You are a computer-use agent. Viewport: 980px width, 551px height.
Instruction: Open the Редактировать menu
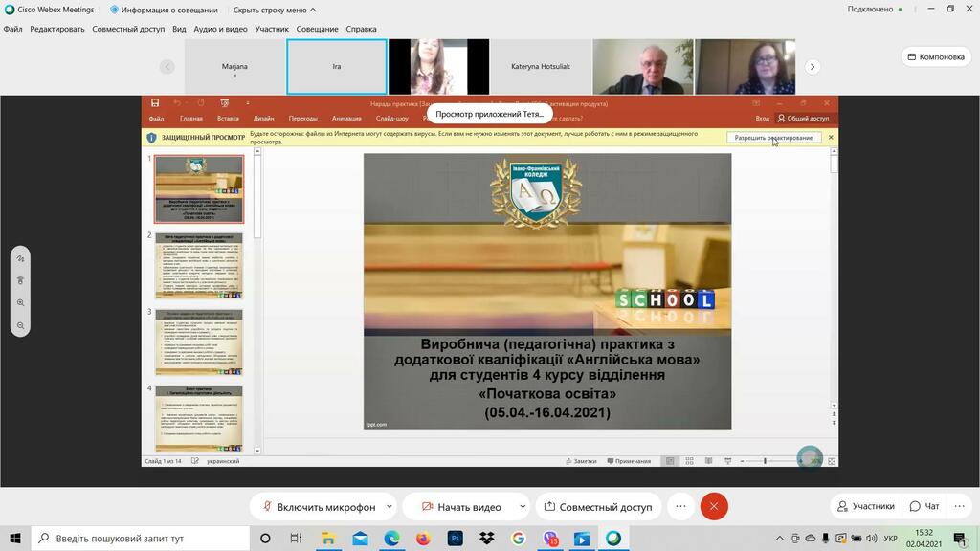56,29
